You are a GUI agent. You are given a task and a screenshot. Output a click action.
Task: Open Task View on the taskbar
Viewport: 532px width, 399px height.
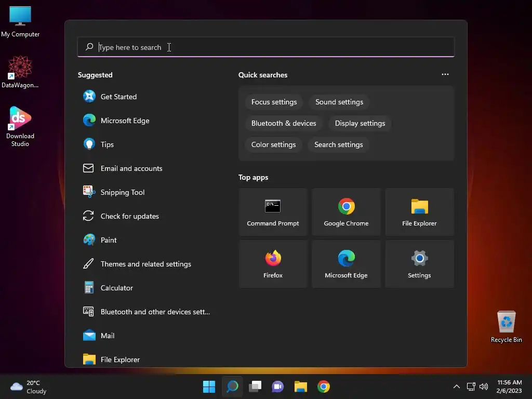[x=255, y=387]
